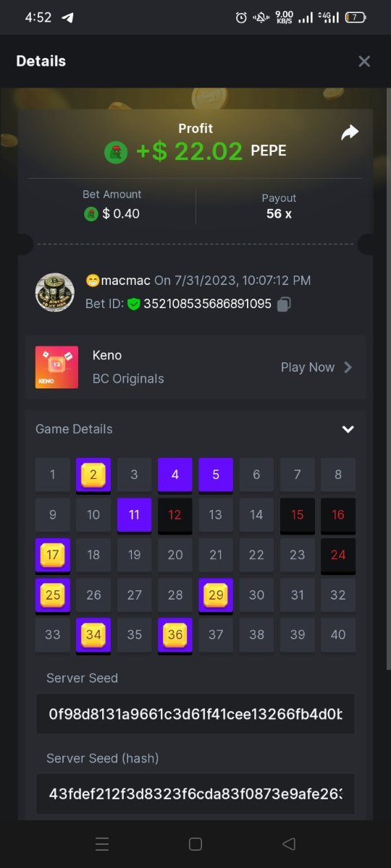Tap the missed red tile 24

point(338,556)
